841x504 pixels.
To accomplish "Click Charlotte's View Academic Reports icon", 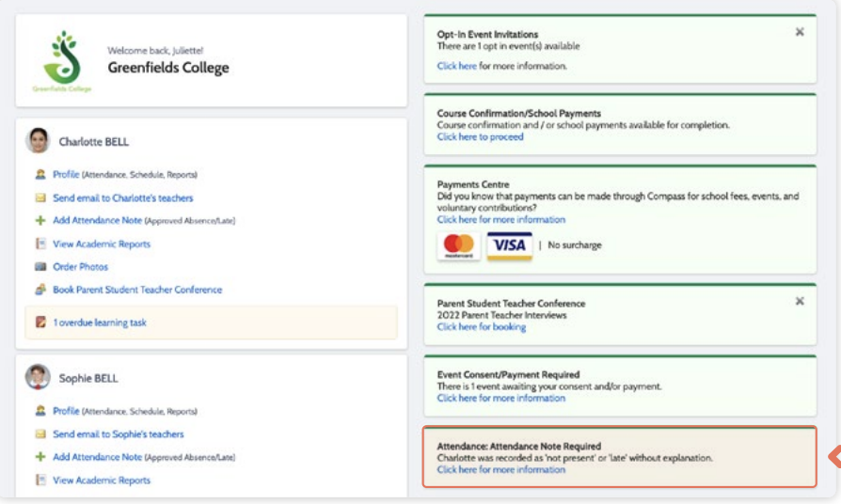I will tap(40, 244).
